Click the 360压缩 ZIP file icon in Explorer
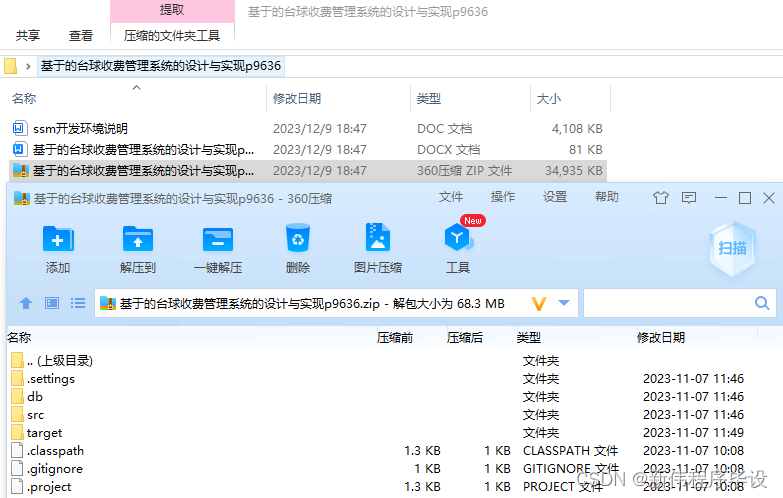The width and height of the screenshot is (783, 498). point(20,170)
